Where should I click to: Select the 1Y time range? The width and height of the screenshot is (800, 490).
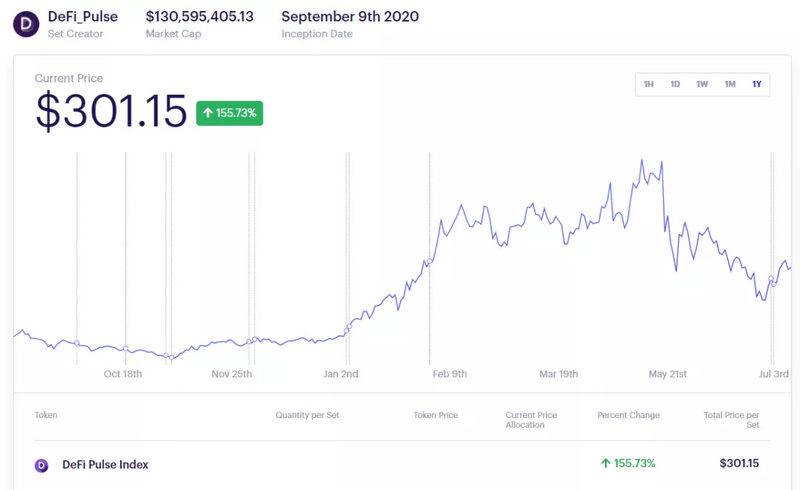(x=757, y=84)
